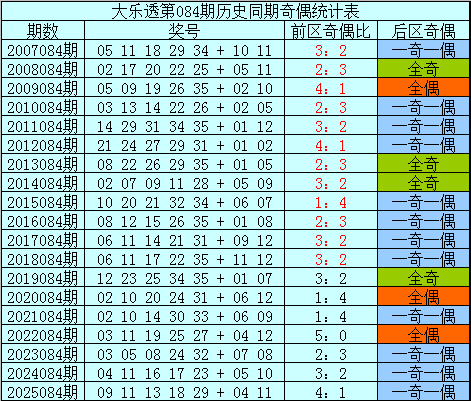Click winning numbers of 2015084期

pos(184,202)
